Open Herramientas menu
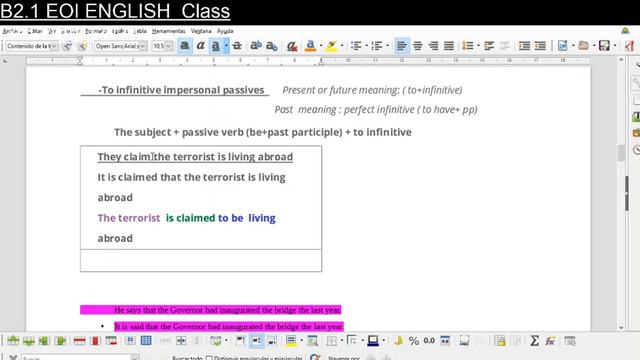The image size is (640, 360). [169, 31]
